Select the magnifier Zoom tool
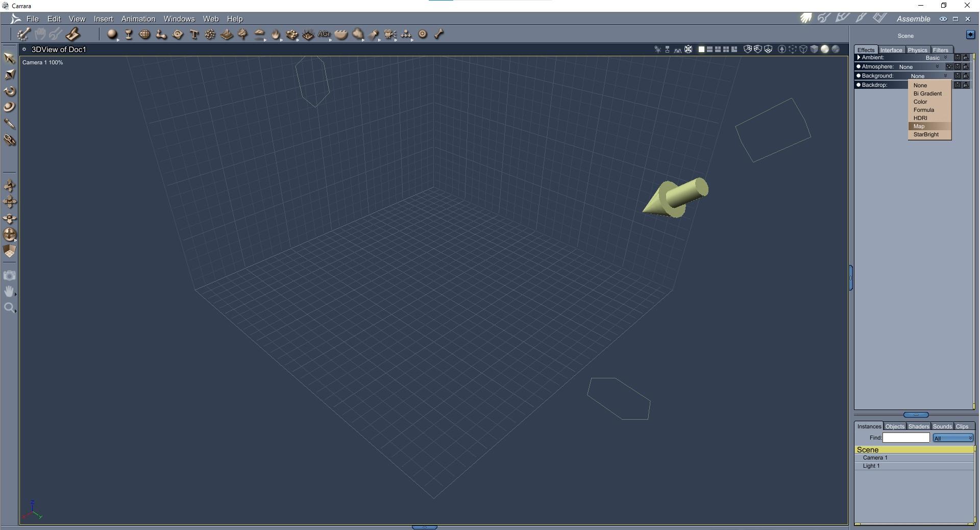The height and width of the screenshot is (530, 980). coord(9,308)
